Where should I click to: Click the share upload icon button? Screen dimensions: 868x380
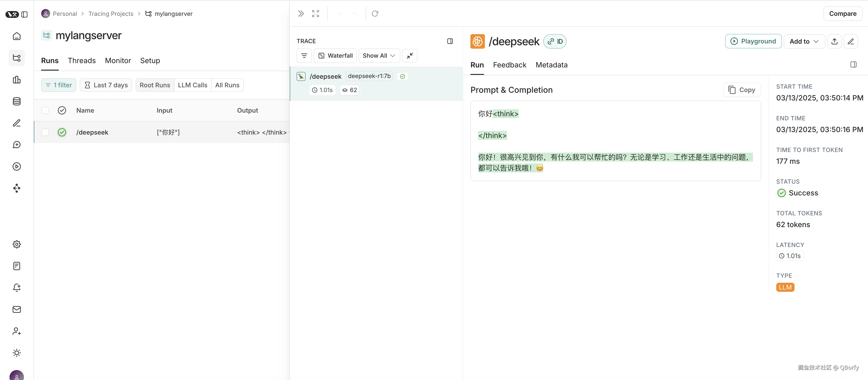(x=834, y=41)
